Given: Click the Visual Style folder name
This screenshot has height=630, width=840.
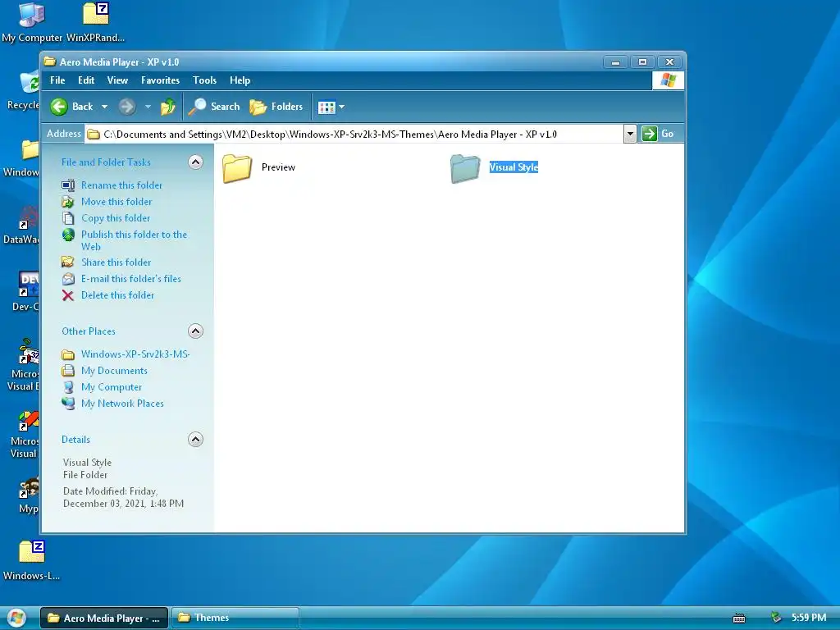Looking at the screenshot, I should coord(514,167).
